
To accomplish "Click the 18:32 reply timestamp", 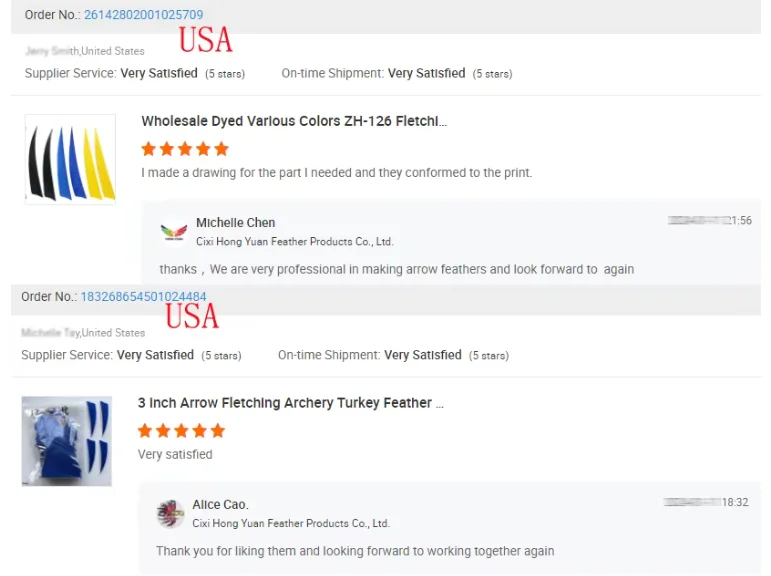I will pos(735,502).
